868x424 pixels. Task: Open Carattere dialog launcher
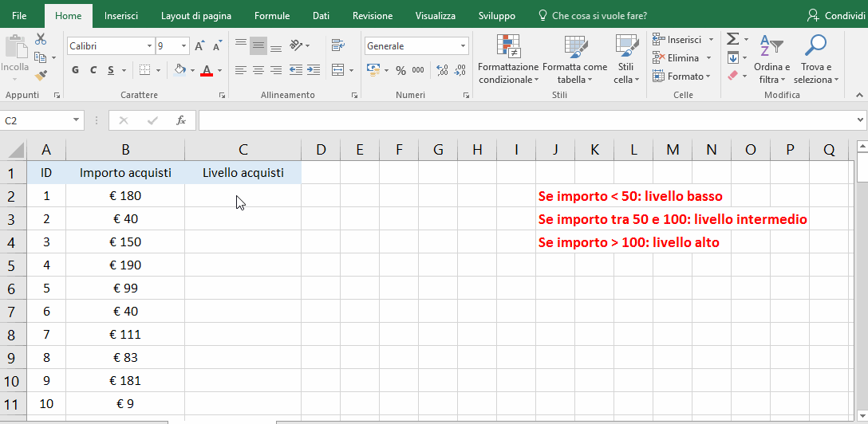pos(222,96)
